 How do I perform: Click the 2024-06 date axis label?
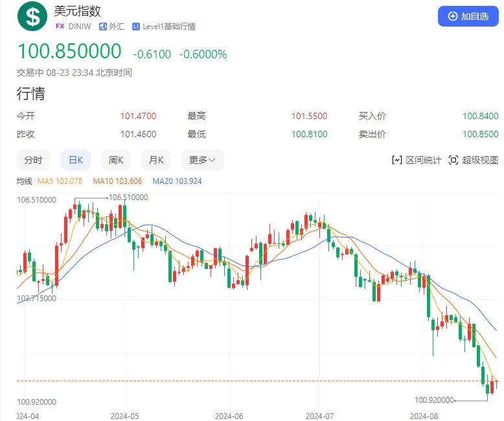(229, 416)
